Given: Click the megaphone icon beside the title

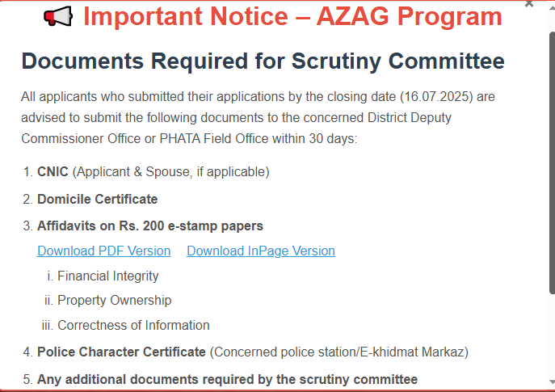Looking at the screenshot, I should [58, 16].
